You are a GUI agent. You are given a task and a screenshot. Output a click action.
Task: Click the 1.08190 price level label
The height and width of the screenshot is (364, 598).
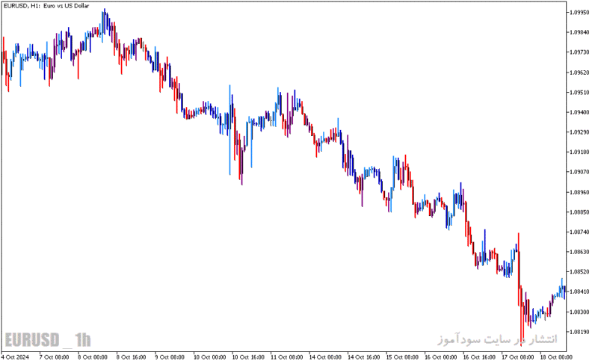[x=579, y=332]
